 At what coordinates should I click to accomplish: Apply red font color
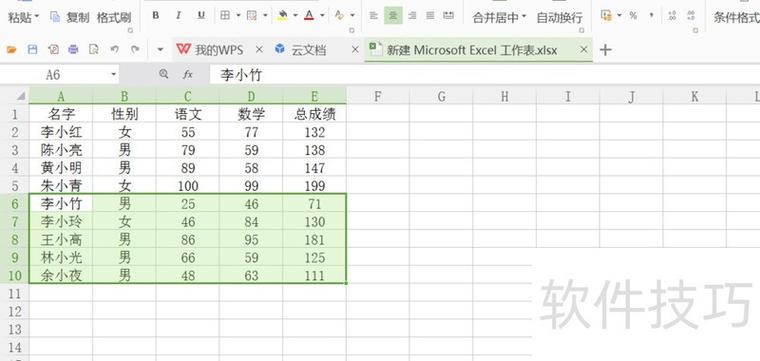(309, 16)
